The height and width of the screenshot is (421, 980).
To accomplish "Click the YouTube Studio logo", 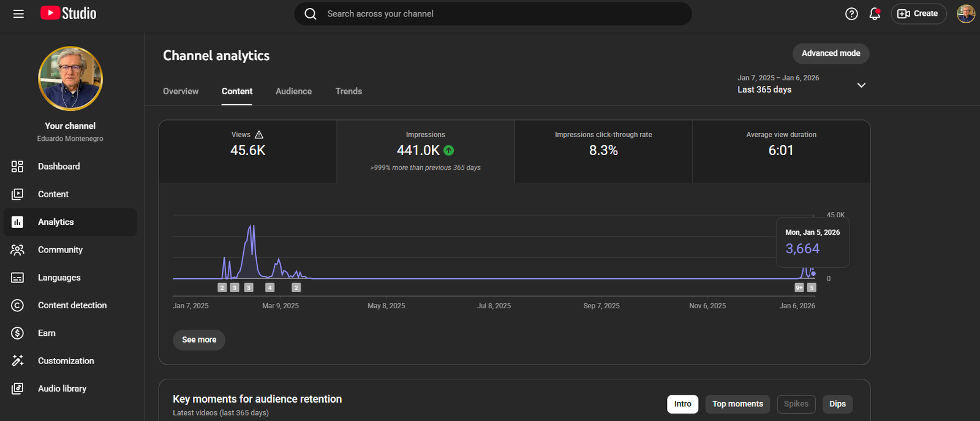I will tap(69, 13).
